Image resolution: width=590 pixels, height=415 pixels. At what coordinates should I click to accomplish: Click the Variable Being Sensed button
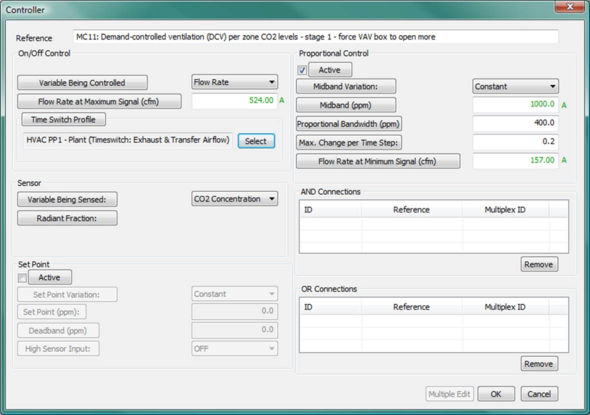click(x=67, y=199)
